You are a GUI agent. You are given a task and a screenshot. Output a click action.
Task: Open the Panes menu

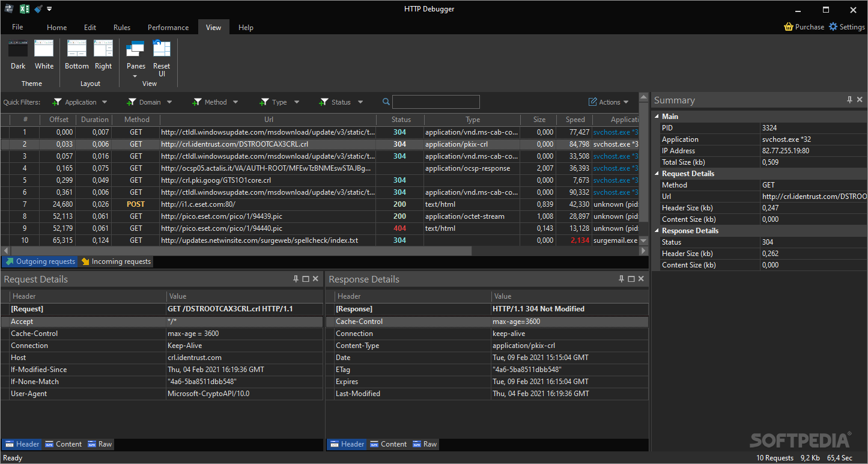point(136,59)
